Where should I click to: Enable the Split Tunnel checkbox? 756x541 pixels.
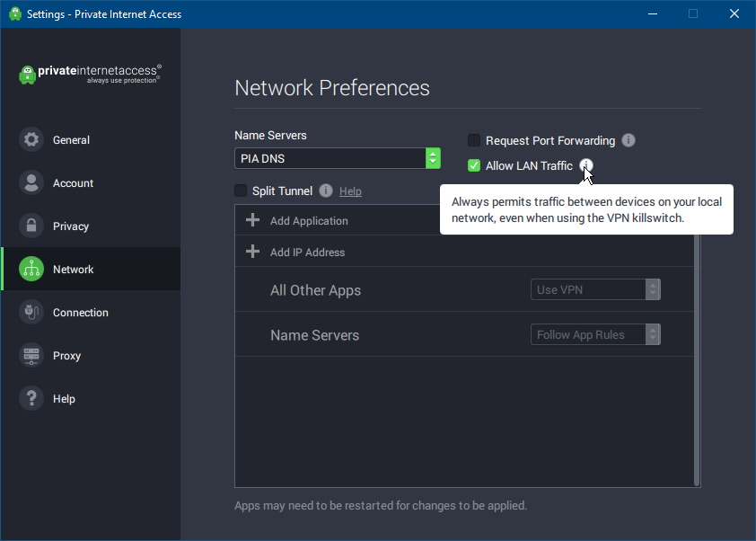click(241, 191)
